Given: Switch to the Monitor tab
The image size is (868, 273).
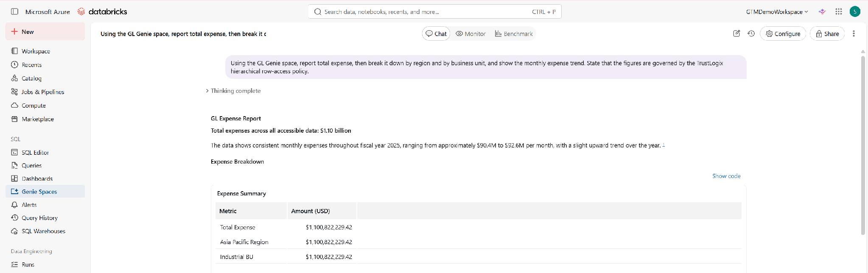Looking at the screenshot, I should 470,33.
